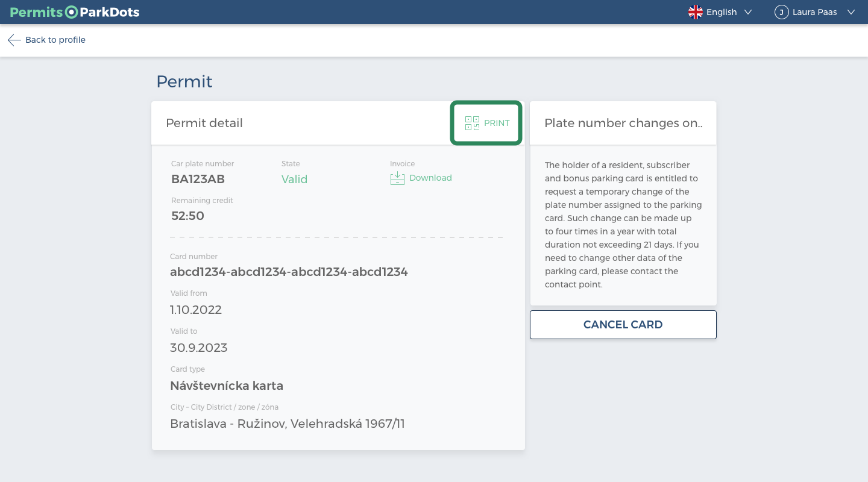
Task: Click the invoice download tray icon
Action: [397, 178]
